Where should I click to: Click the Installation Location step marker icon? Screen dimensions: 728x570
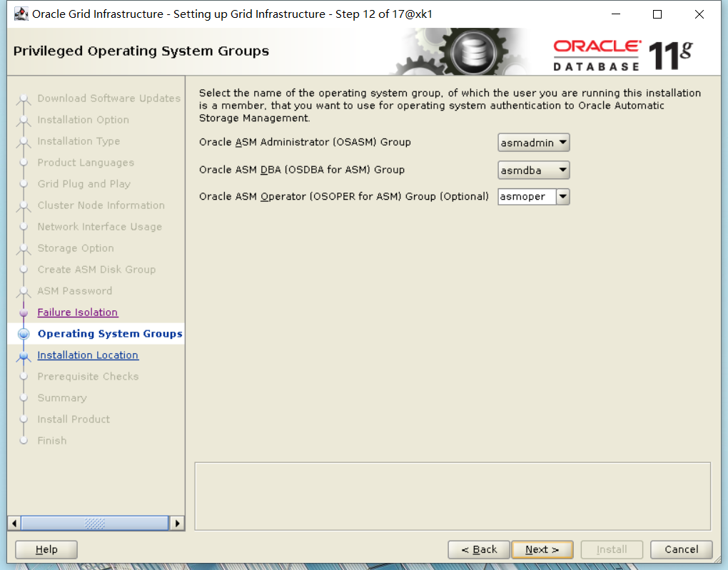24,356
